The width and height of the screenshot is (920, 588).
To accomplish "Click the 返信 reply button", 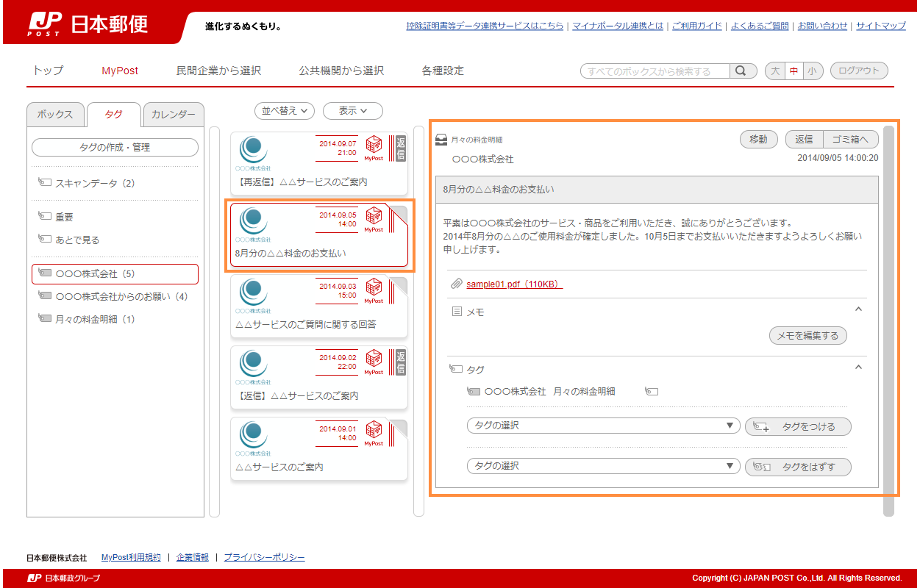I will pyautogui.click(x=804, y=139).
